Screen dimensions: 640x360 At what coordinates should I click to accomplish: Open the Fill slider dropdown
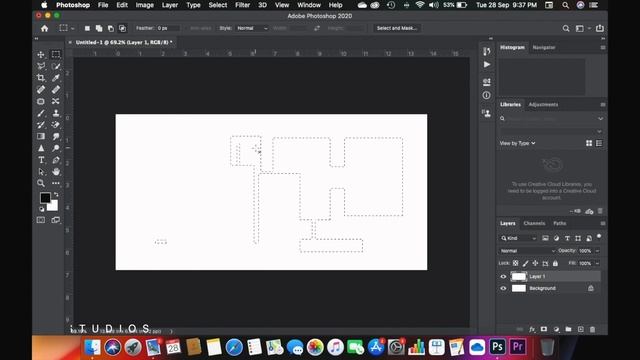[597, 263]
